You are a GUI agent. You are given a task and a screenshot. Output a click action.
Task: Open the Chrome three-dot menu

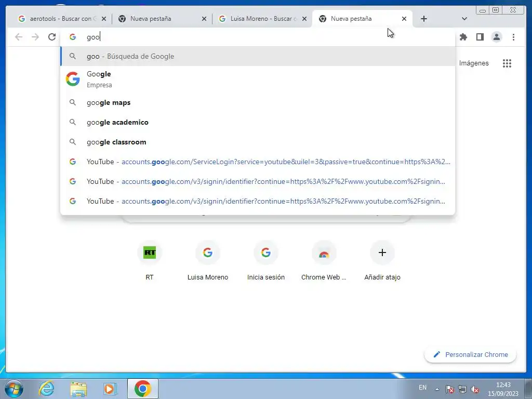(x=513, y=37)
